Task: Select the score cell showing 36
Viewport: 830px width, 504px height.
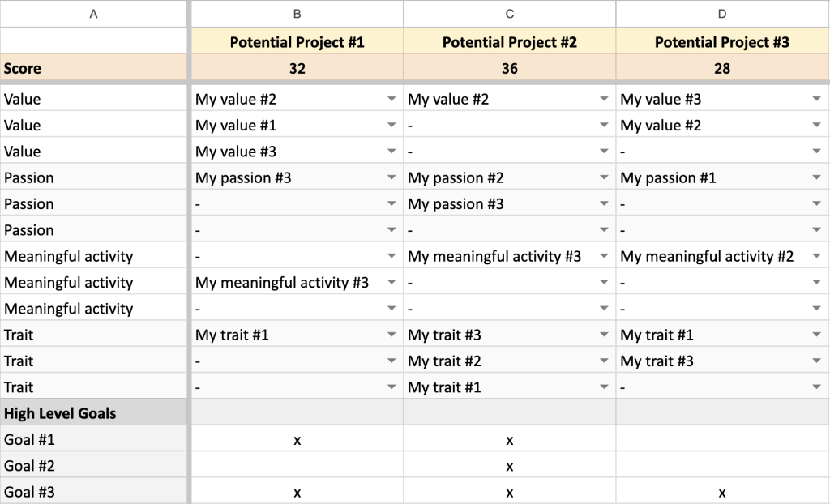Action: [509, 69]
